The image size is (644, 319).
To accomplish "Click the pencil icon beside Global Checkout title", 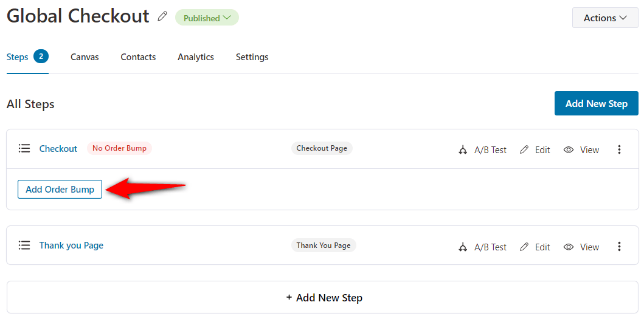I will click(162, 17).
